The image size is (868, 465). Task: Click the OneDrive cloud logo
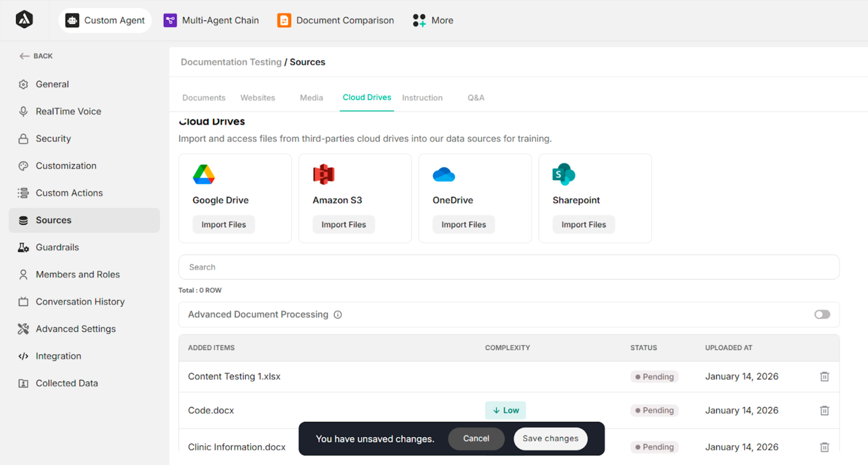(x=443, y=174)
